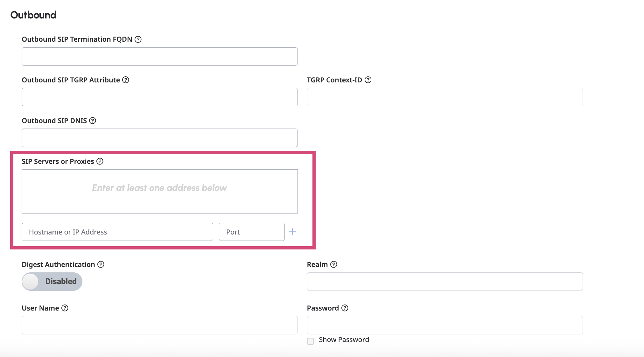Screen dimensions: 644x357
Task: Click into the Outbound SIP TGRP Attribute field
Action: [x=159, y=97]
